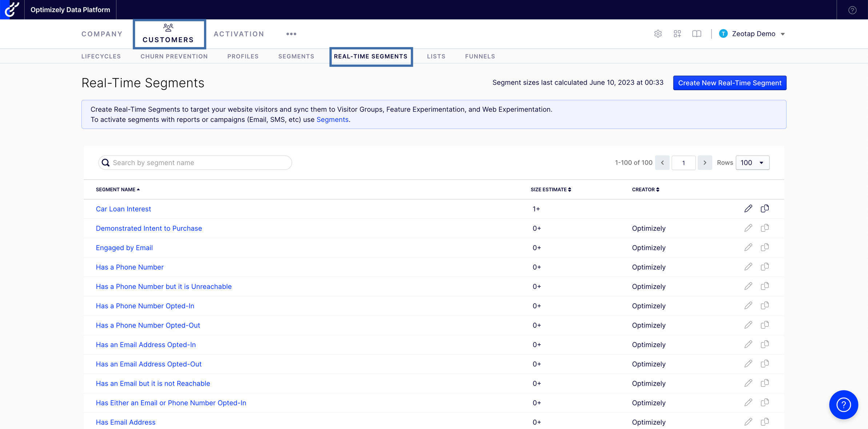The image size is (868, 429).
Task: Click pencil icon for Engaged by Email
Action: click(x=748, y=248)
